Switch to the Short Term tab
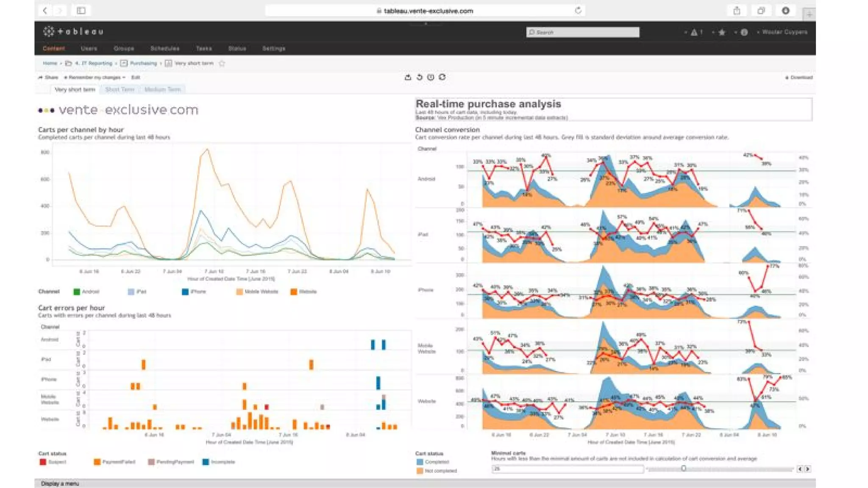 pos(120,89)
